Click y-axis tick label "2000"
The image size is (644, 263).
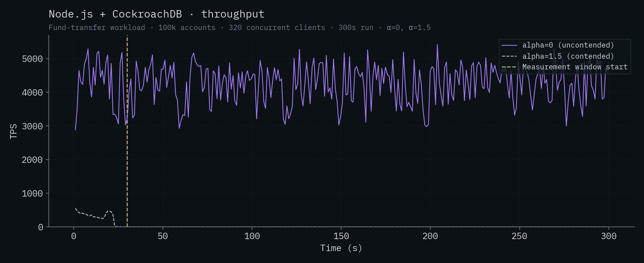click(32, 160)
